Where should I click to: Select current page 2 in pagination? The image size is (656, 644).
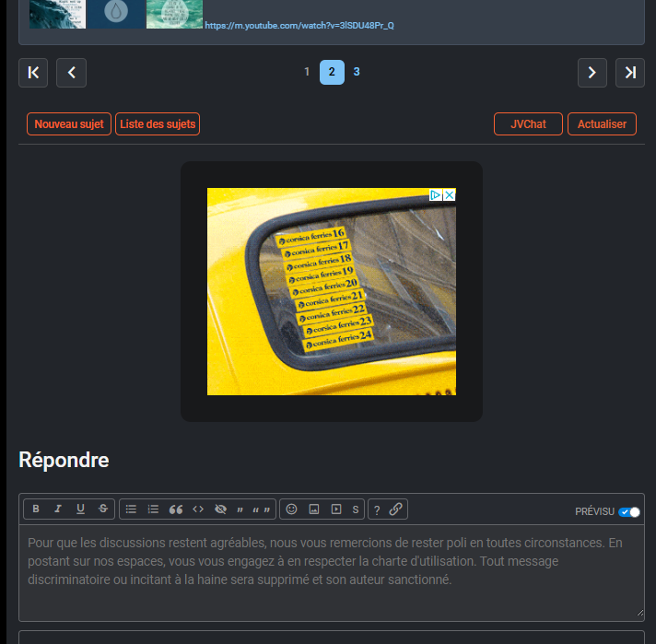click(332, 72)
